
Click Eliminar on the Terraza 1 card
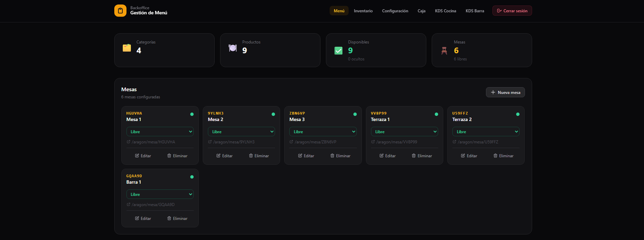422,156
